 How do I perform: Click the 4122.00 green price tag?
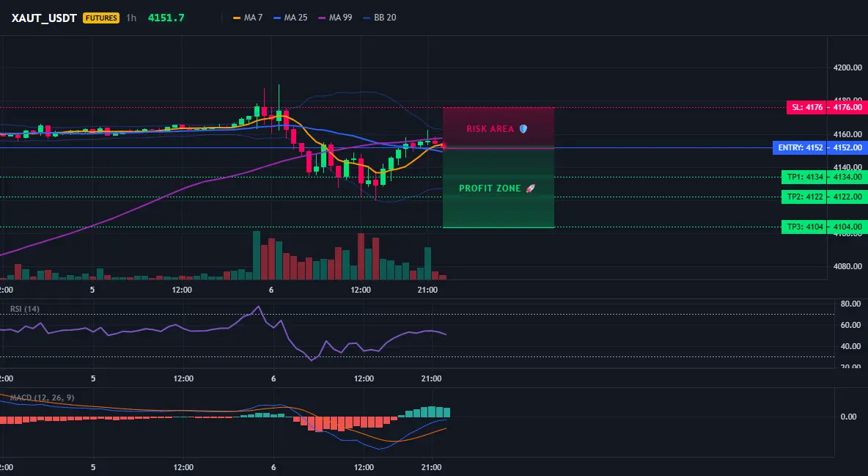(x=847, y=197)
